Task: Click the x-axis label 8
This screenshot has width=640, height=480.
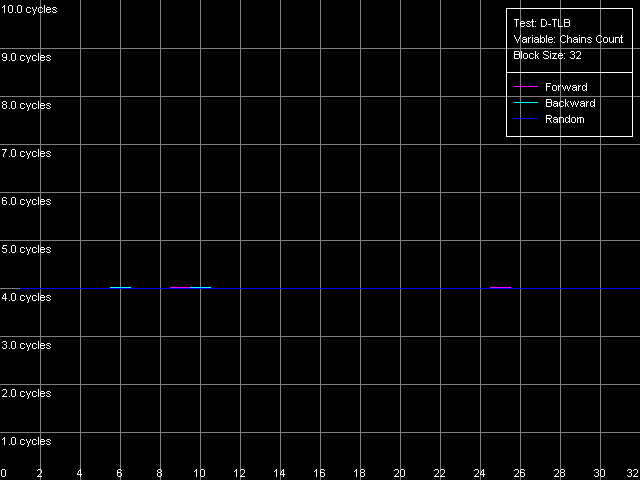Action: [160, 473]
